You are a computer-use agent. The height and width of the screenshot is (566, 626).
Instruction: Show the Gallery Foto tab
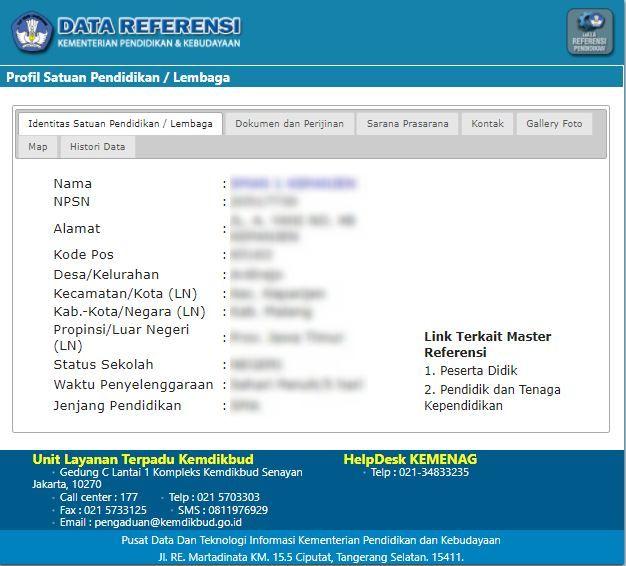[554, 124]
